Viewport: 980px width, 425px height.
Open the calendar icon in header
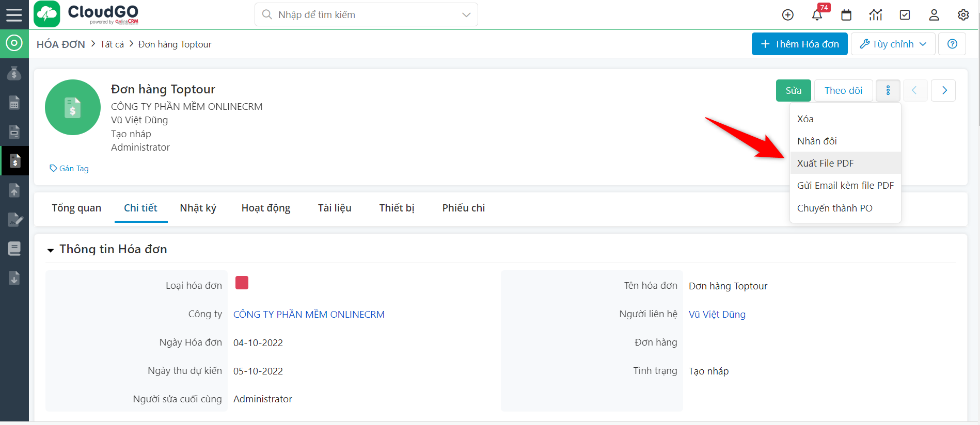point(846,15)
